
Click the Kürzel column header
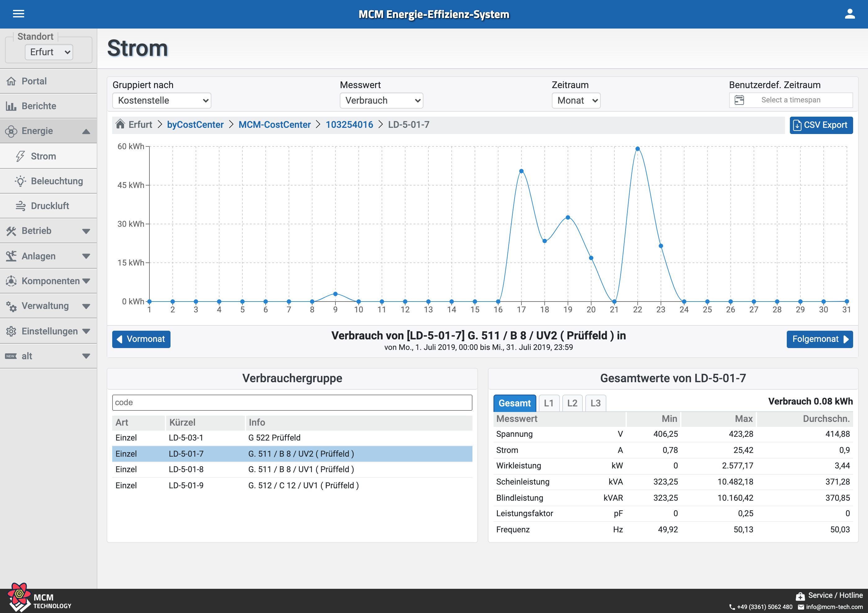(x=205, y=423)
